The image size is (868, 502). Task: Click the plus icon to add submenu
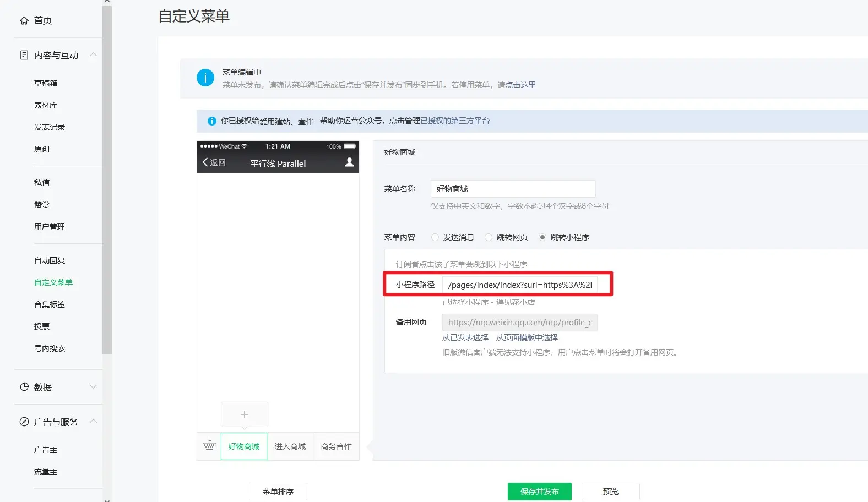point(245,414)
